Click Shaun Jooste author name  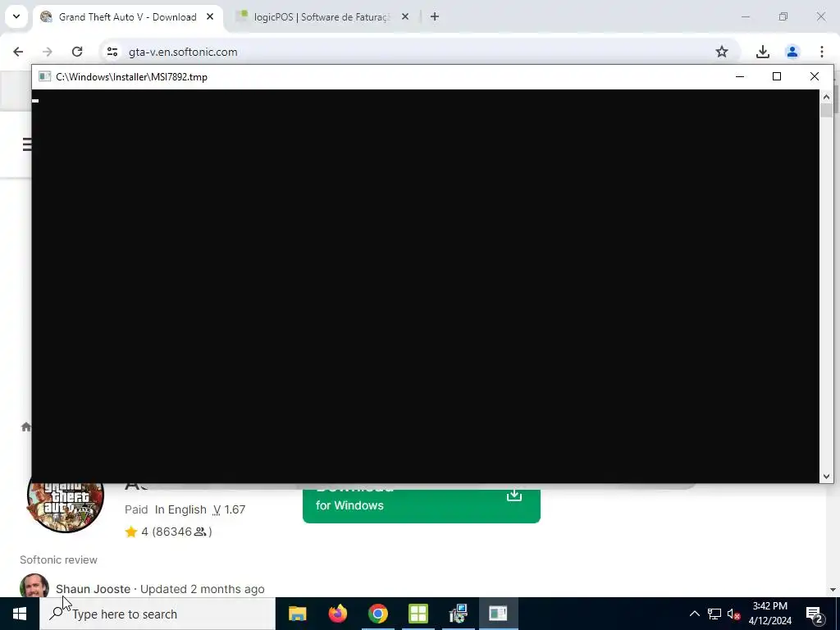point(94,589)
